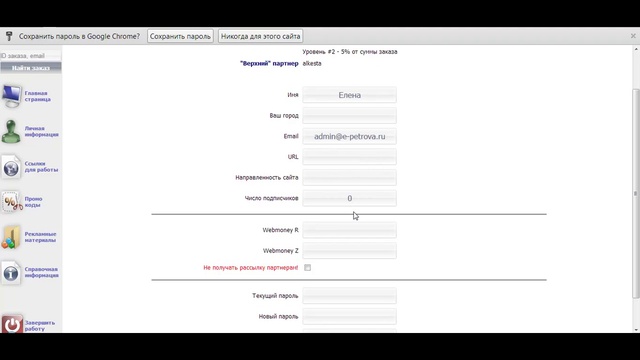Open the Личная информация person icon

(11, 131)
